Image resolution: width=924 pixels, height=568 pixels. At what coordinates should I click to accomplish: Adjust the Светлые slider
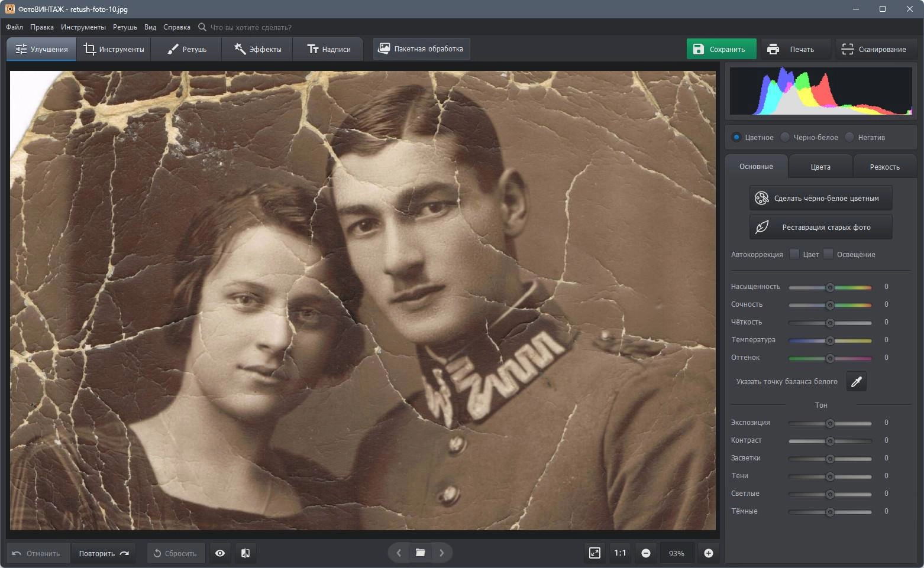click(x=830, y=494)
